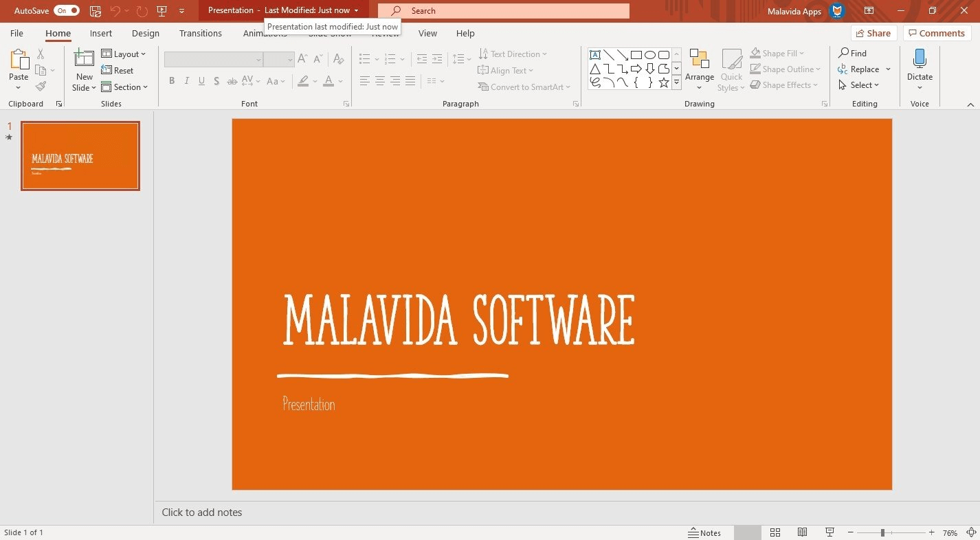Toggle Center paragraph alignment

pyautogui.click(x=379, y=81)
